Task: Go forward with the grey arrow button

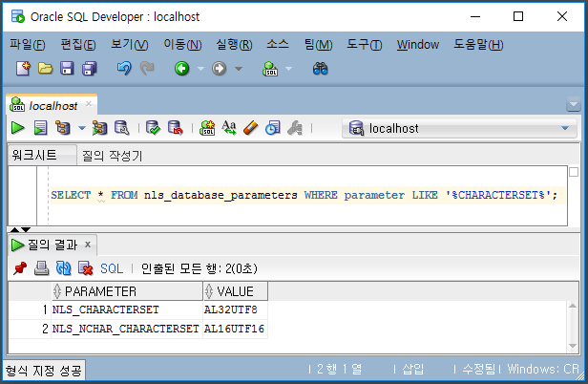Action: pyautogui.click(x=219, y=69)
